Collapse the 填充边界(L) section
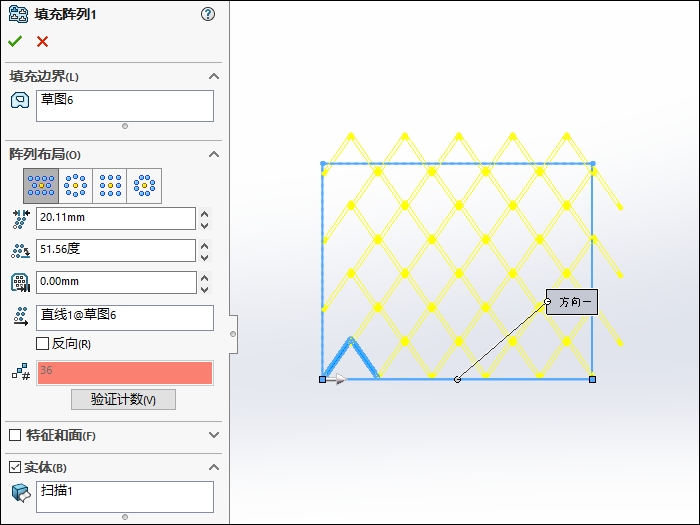 [214, 76]
